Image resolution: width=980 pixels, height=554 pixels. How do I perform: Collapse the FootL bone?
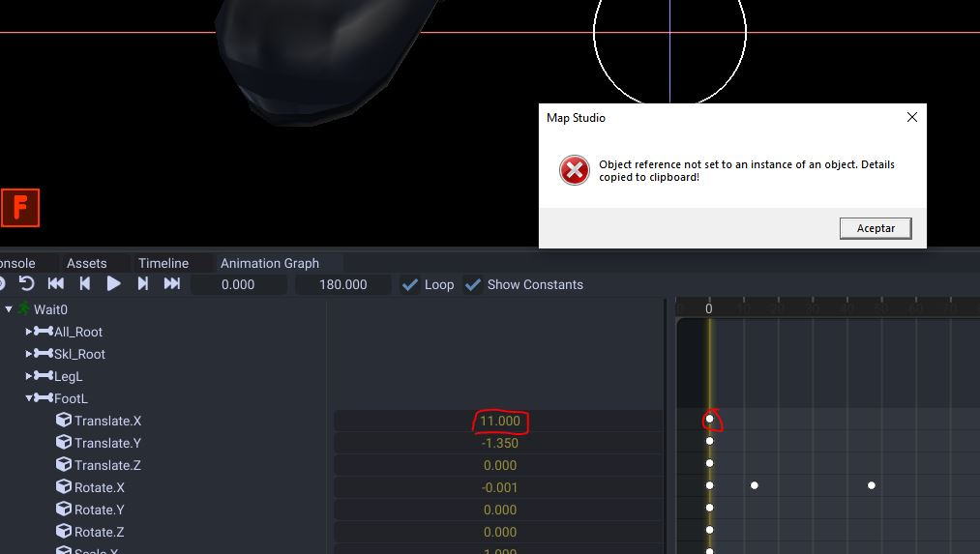29,398
